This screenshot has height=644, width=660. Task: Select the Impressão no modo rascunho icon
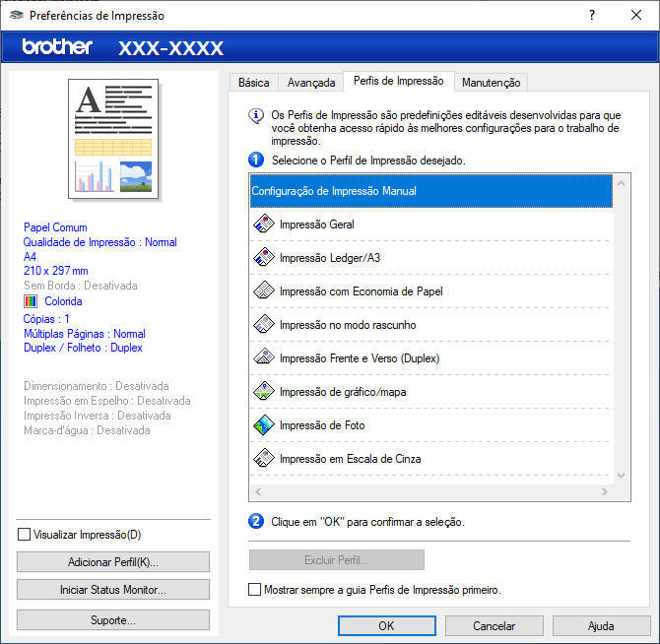(x=263, y=325)
